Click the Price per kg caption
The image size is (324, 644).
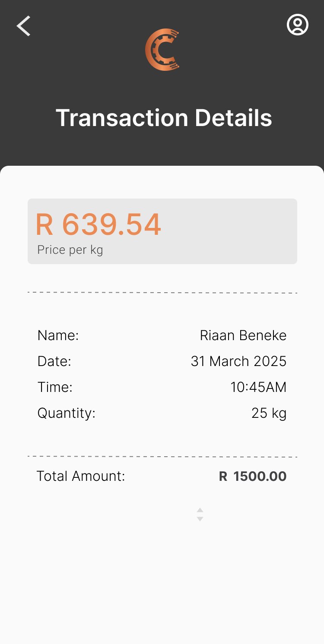click(x=70, y=250)
